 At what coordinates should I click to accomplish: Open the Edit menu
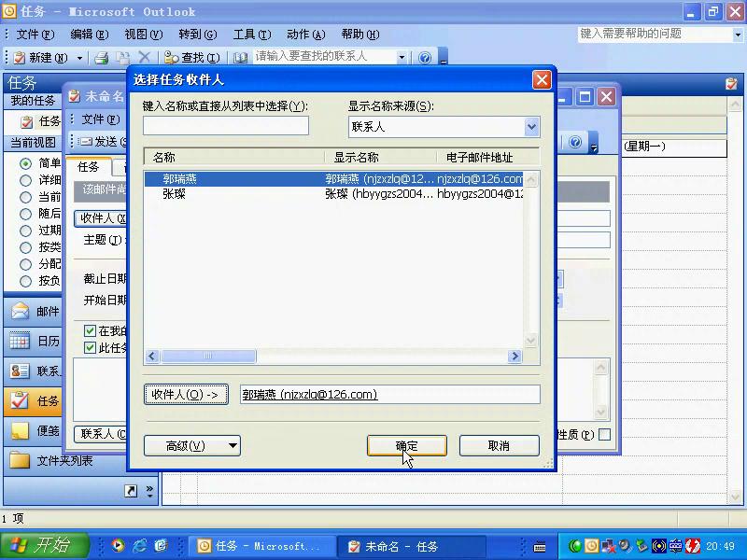click(89, 35)
